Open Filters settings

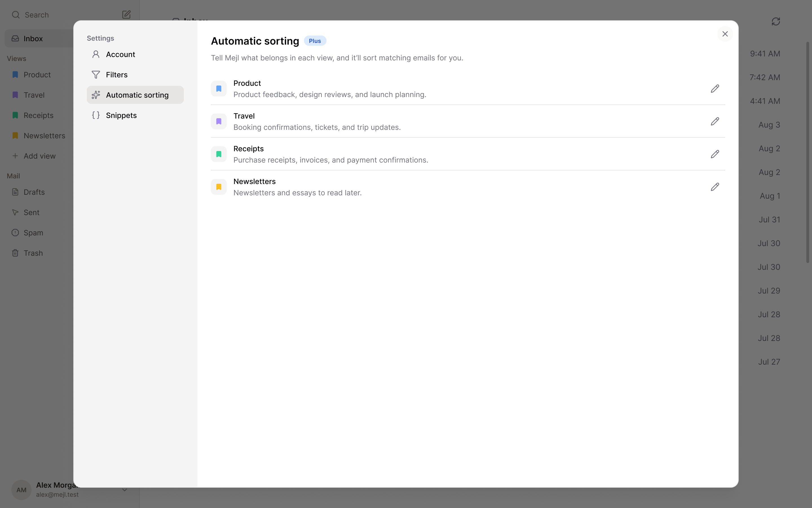point(135,75)
